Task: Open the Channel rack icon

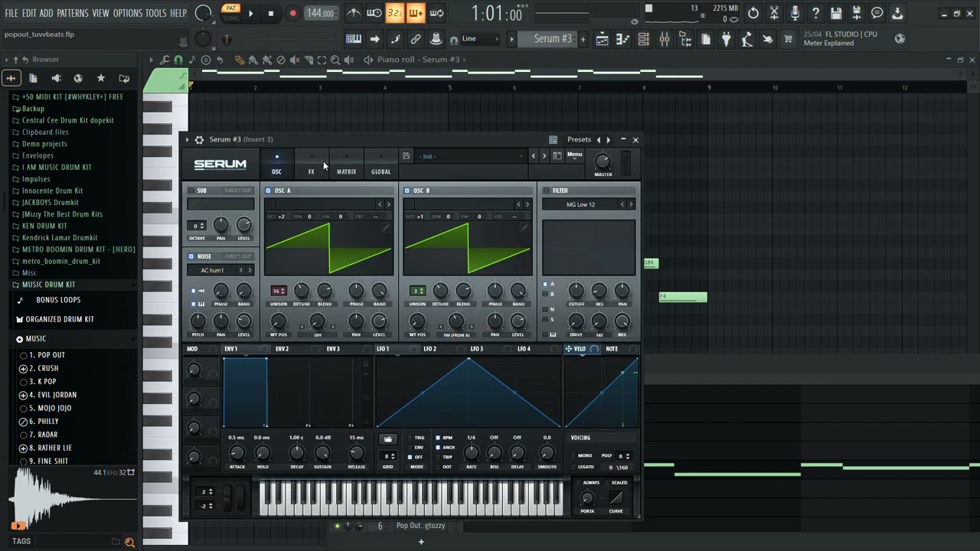Action: pos(644,40)
